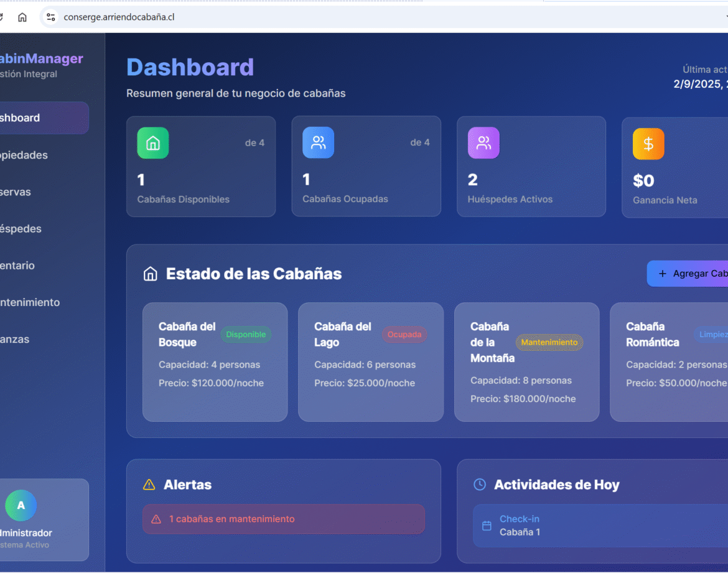Click the browser home icon
The height and width of the screenshot is (573, 728).
point(22,17)
